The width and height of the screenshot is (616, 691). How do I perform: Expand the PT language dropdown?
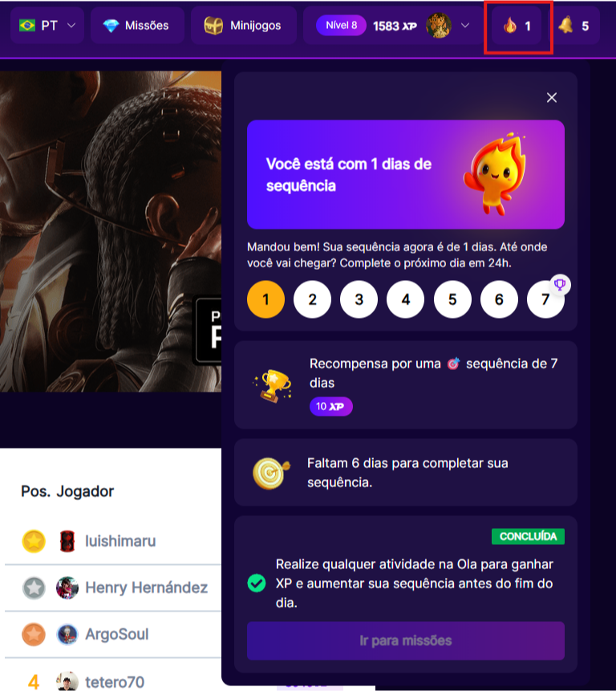click(x=47, y=26)
